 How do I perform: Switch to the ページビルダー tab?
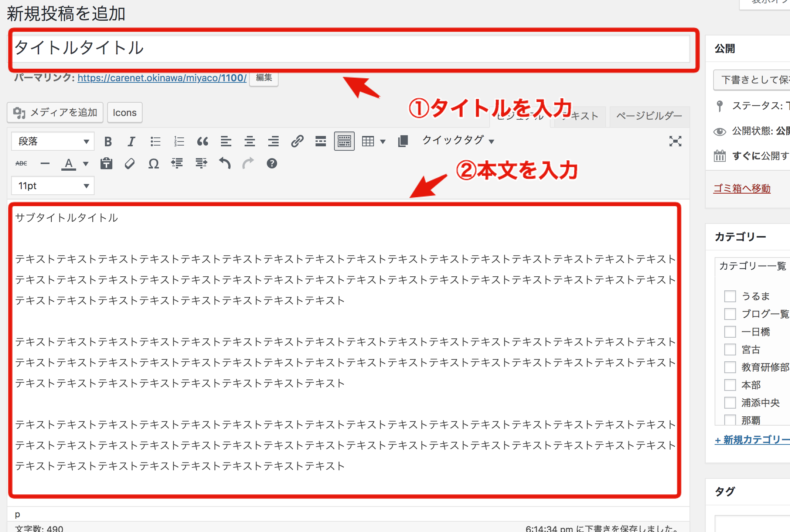tap(649, 116)
